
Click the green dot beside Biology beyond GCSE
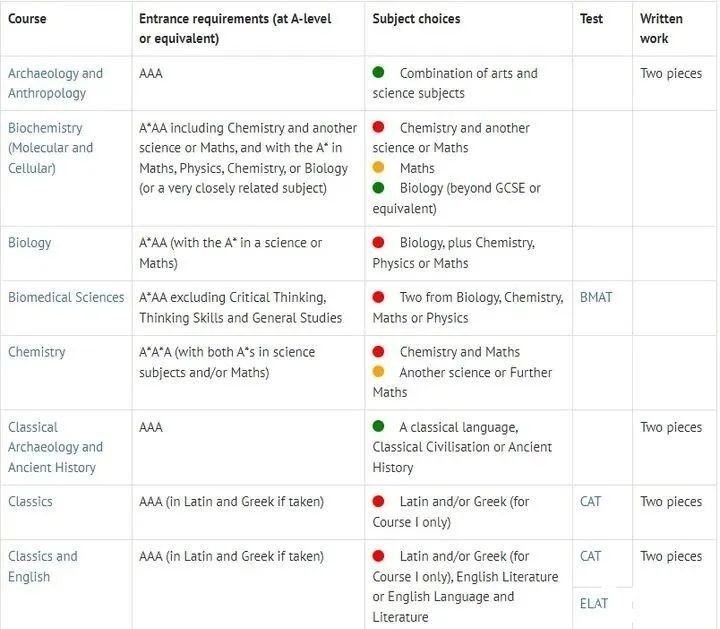click(379, 188)
